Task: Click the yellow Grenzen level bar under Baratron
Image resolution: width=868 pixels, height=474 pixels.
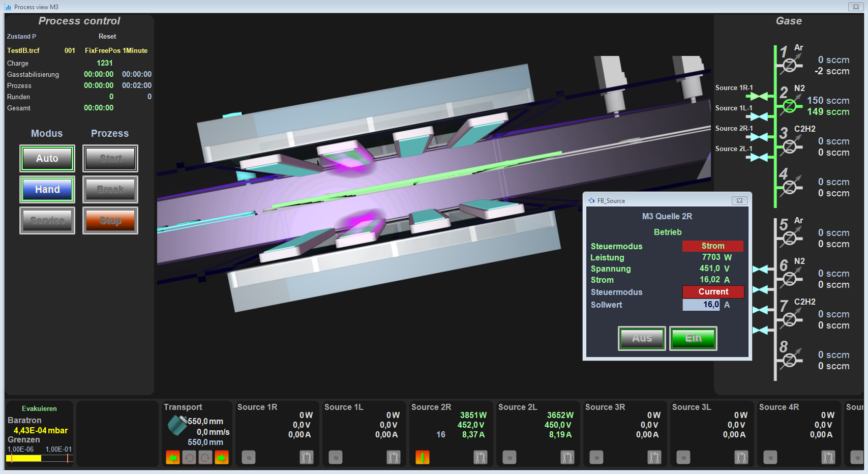Action: tap(24, 458)
